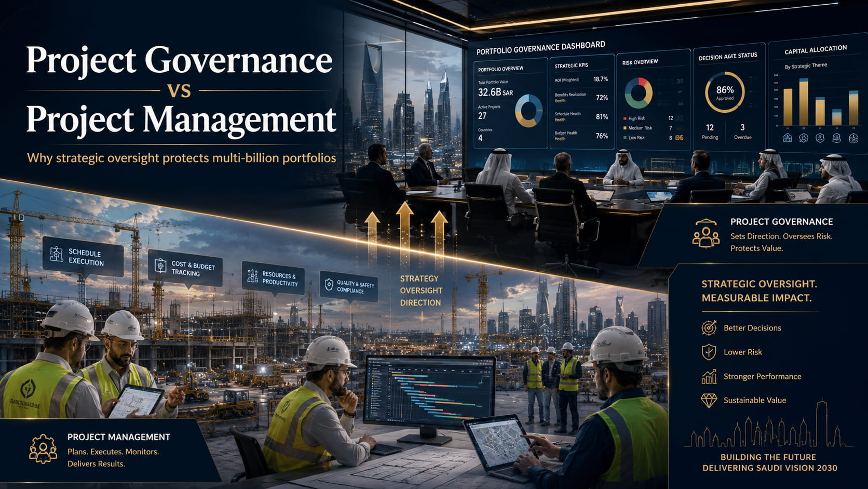Click the gold "vs" in the title
Image resolution: width=868 pixels, height=489 pixels.
pos(179,91)
